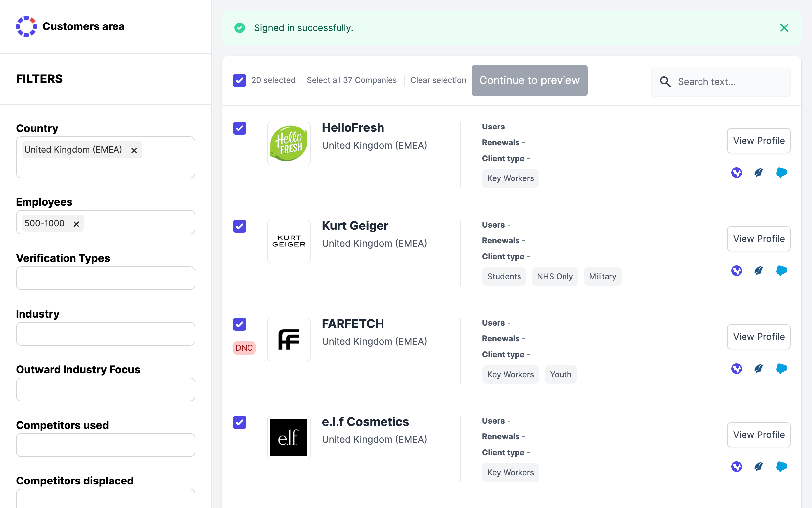The image size is (812, 508).
Task: Click the HelloFresh logo thumbnail
Action: pos(289,143)
